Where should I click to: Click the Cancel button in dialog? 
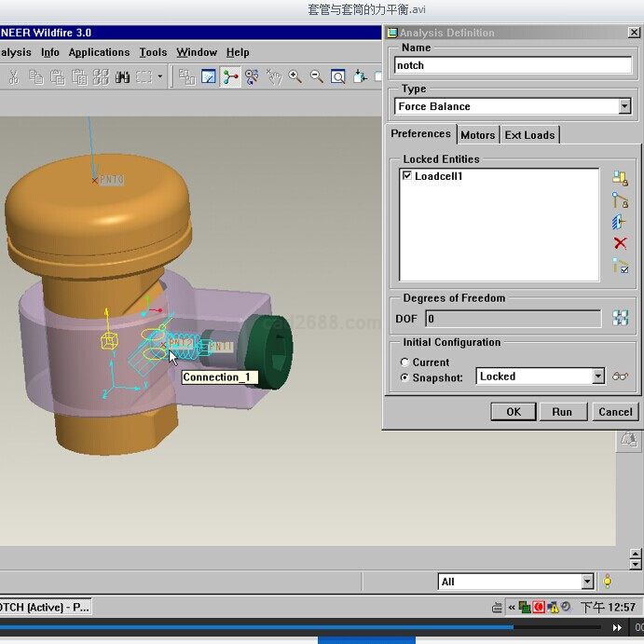point(615,411)
